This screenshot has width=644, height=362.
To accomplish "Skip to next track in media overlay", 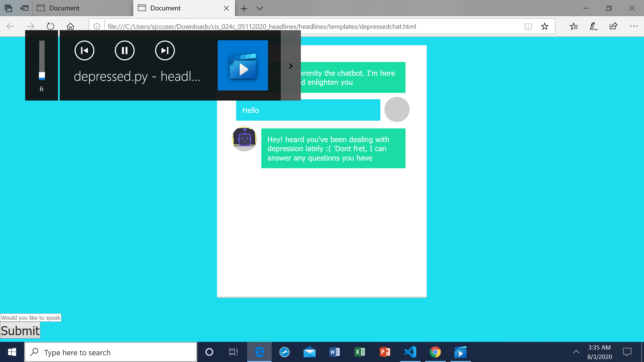I will click(165, 51).
